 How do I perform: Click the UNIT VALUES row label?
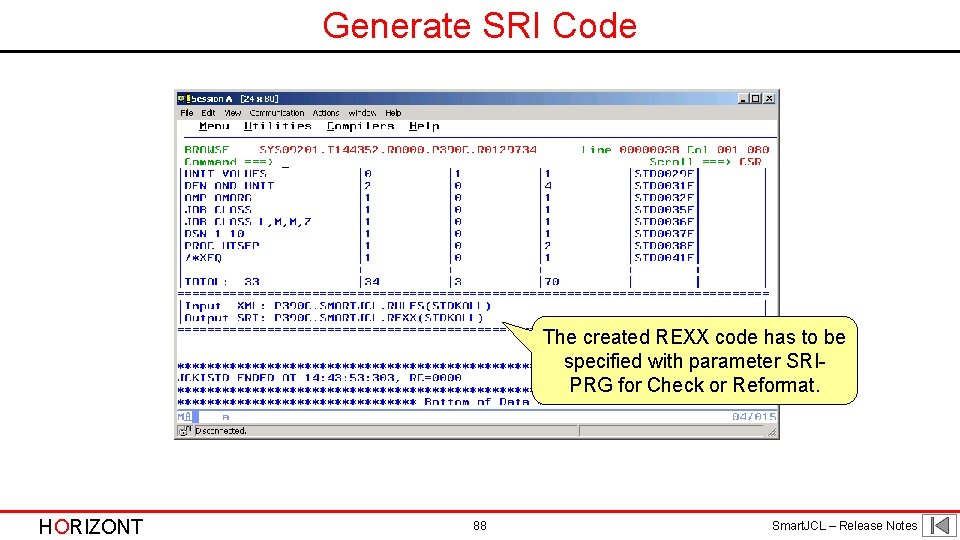pos(225,174)
